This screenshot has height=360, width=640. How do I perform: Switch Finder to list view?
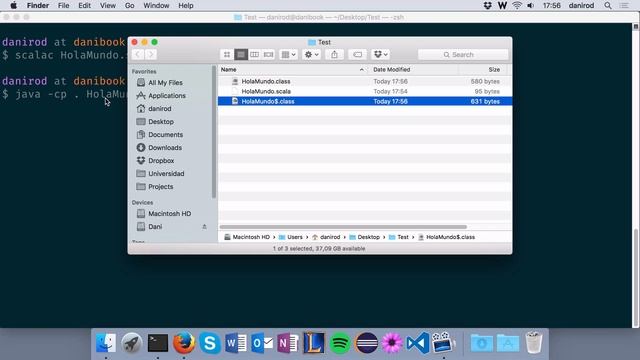coord(241,54)
